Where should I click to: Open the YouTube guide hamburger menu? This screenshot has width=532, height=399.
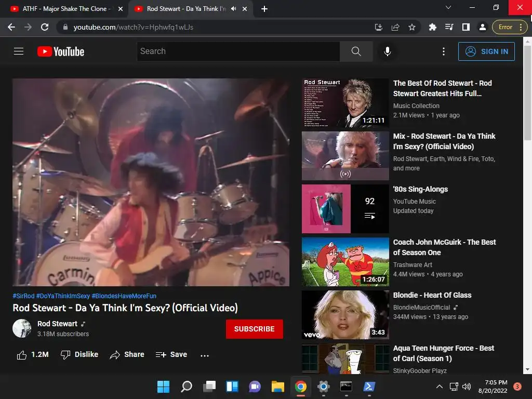click(19, 51)
